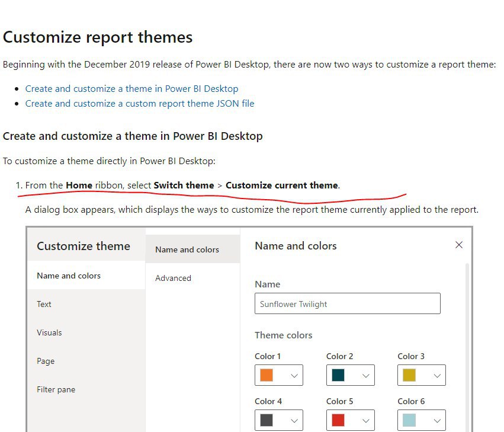Screen dimensions: 504x432
Task: Select the Name and colors sub-tab in the middle column
Action: [193, 249]
